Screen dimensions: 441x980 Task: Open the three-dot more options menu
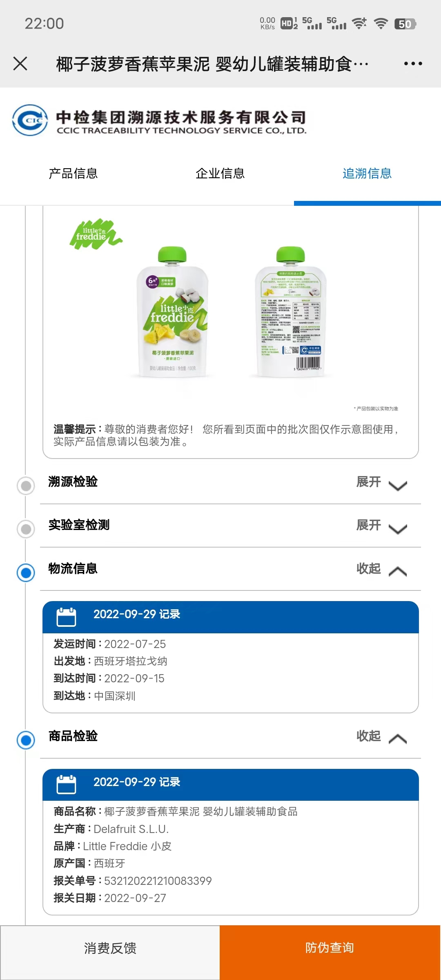click(413, 64)
